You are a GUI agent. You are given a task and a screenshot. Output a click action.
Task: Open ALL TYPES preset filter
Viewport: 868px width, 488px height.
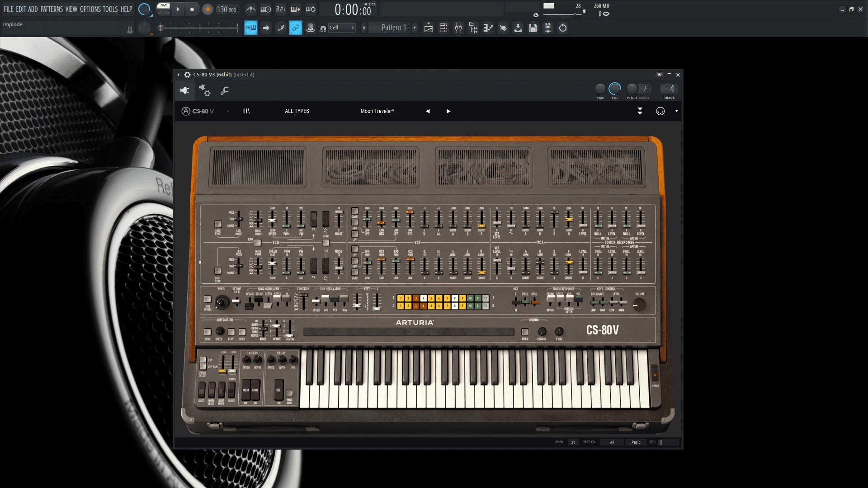[297, 111]
